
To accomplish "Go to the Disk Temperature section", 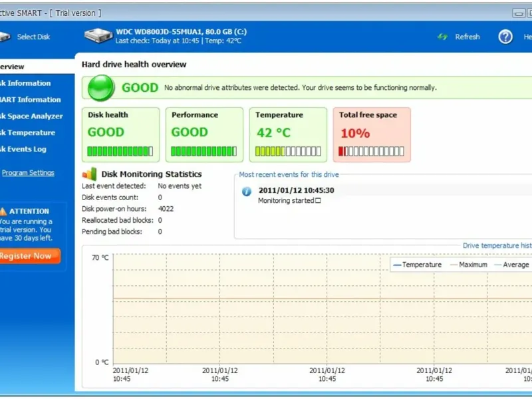I will click(27, 132).
